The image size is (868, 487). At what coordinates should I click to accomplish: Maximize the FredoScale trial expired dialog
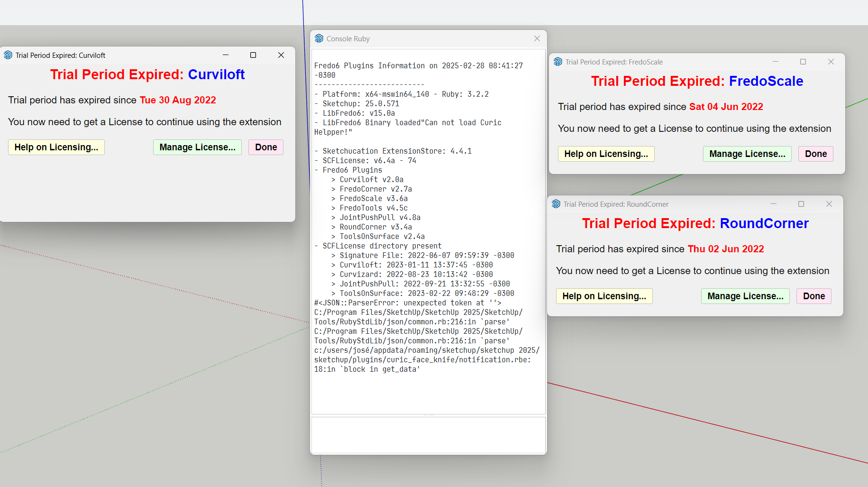[803, 62]
